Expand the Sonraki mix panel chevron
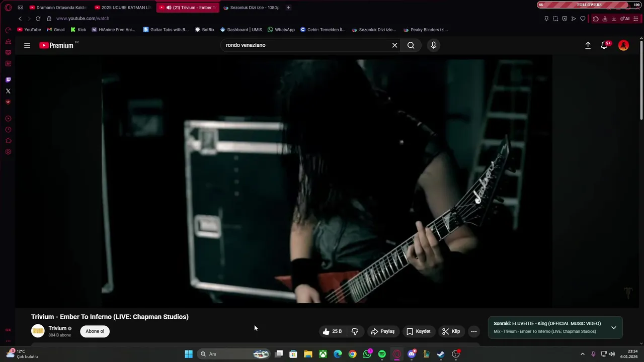Image resolution: width=644 pixels, height=362 pixels. pos(614,327)
